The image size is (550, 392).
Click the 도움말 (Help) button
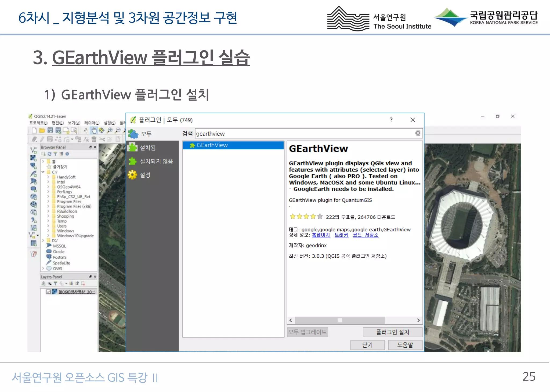[405, 345]
